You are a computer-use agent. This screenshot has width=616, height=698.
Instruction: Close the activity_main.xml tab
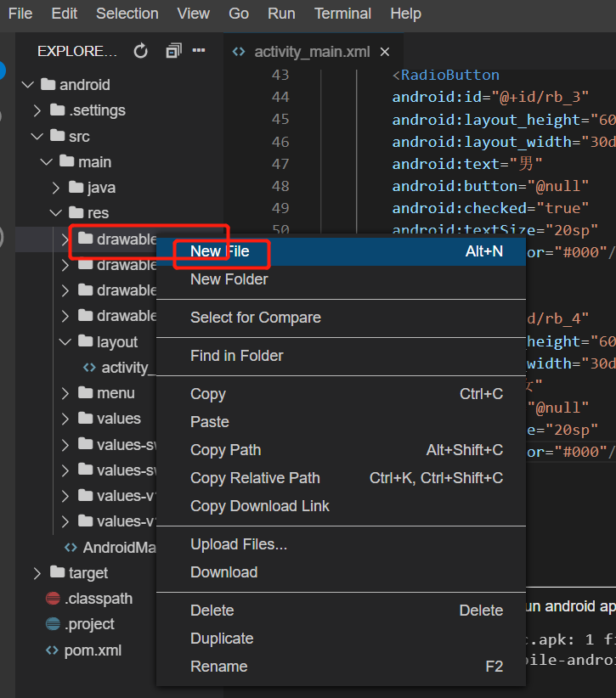385,52
